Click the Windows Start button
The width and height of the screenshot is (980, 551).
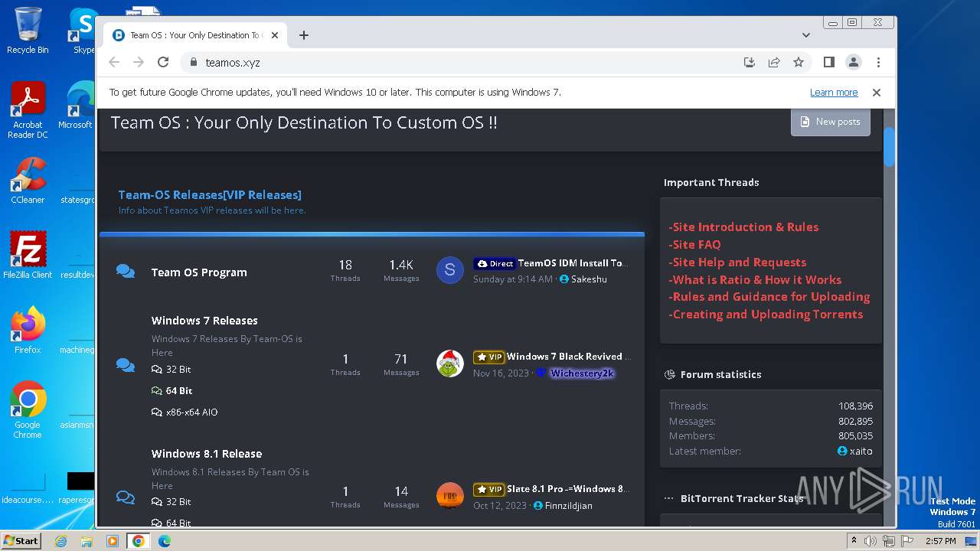(x=21, y=540)
